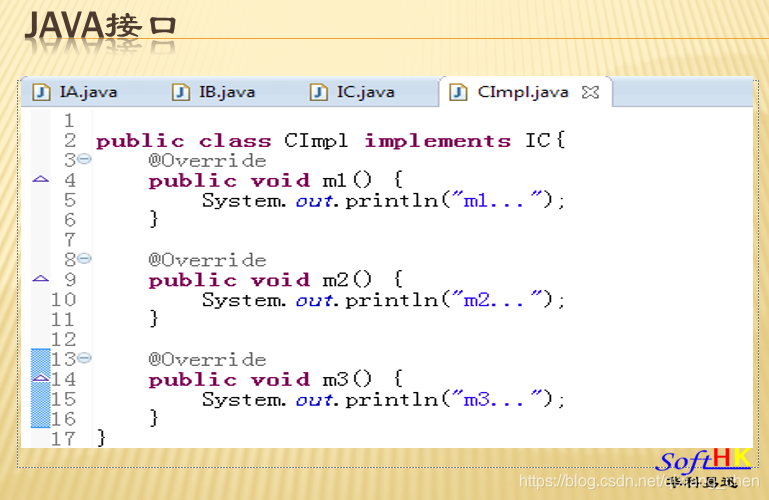Image resolution: width=769 pixels, height=500 pixels.
Task: Click the closing brace on line 17
Action: click(x=101, y=438)
